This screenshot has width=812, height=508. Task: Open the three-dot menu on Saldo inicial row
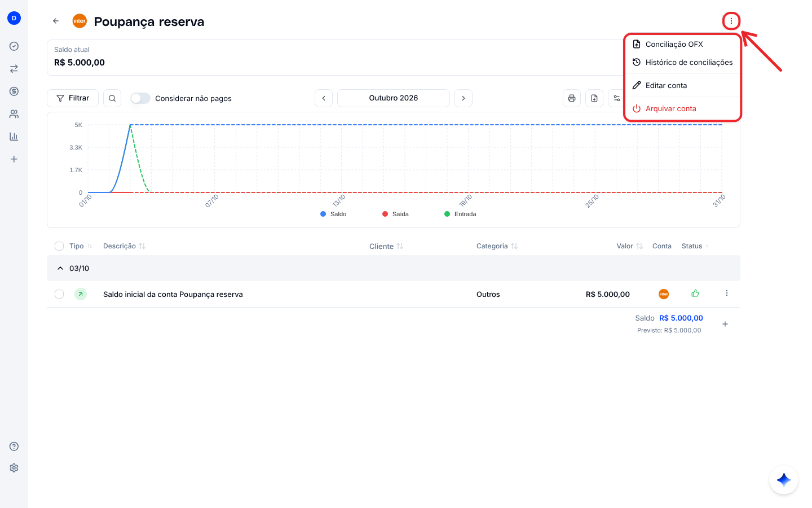[x=727, y=294]
